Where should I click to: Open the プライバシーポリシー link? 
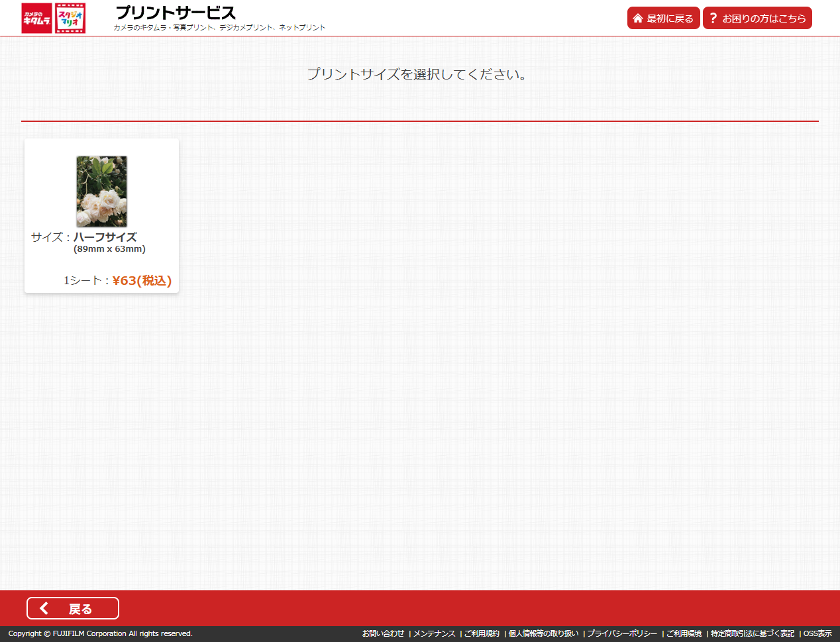pyautogui.click(x=622, y=633)
